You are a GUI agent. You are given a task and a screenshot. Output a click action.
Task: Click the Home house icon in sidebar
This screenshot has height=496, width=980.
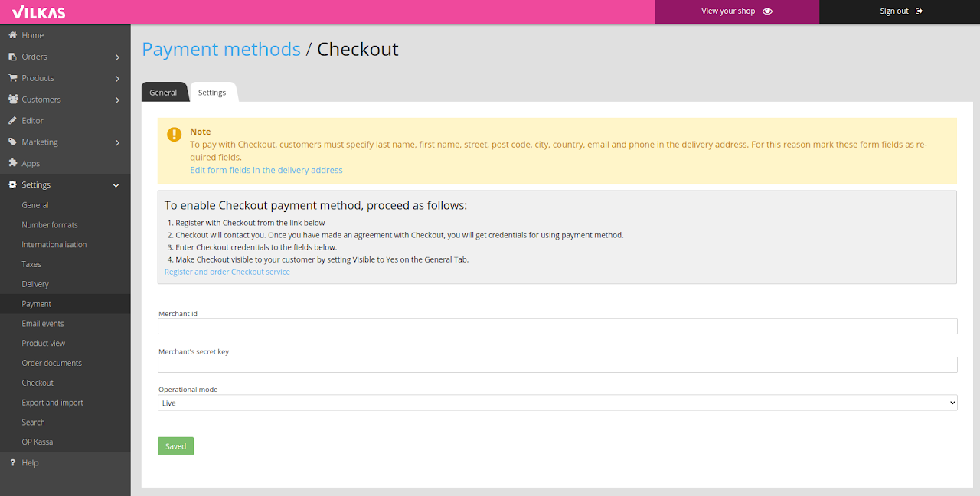12,35
